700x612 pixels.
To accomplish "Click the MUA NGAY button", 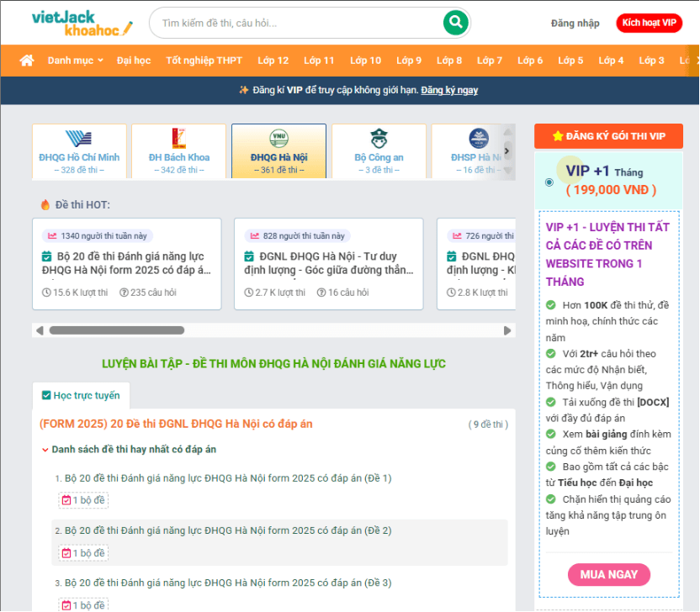I will click(x=608, y=574).
